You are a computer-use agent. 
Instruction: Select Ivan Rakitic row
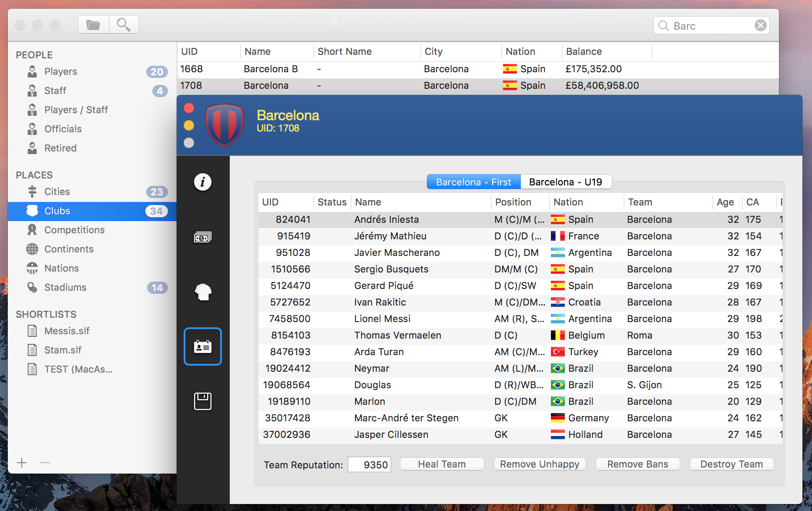point(520,302)
